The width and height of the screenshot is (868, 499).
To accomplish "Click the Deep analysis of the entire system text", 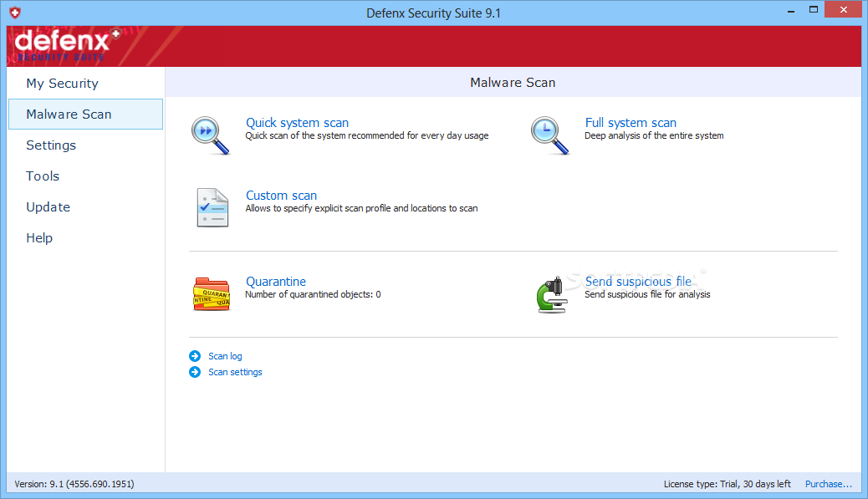I will (654, 135).
